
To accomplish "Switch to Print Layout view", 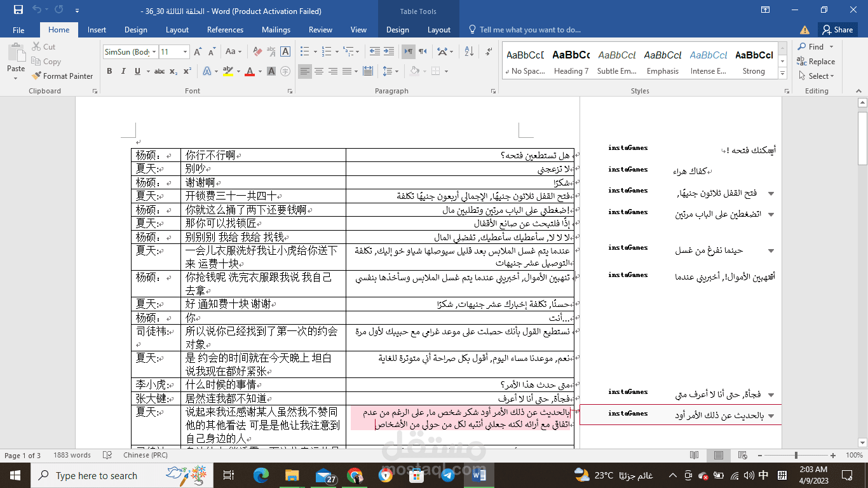I will click(x=719, y=456).
